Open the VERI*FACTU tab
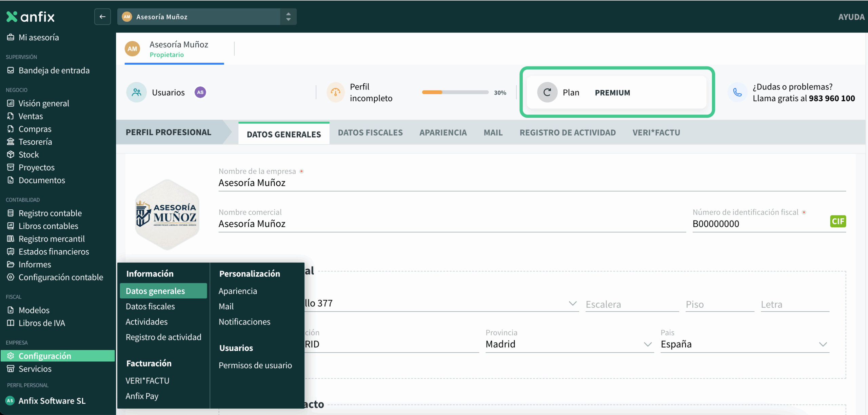Viewport: 868px width, 415px height. click(x=656, y=132)
